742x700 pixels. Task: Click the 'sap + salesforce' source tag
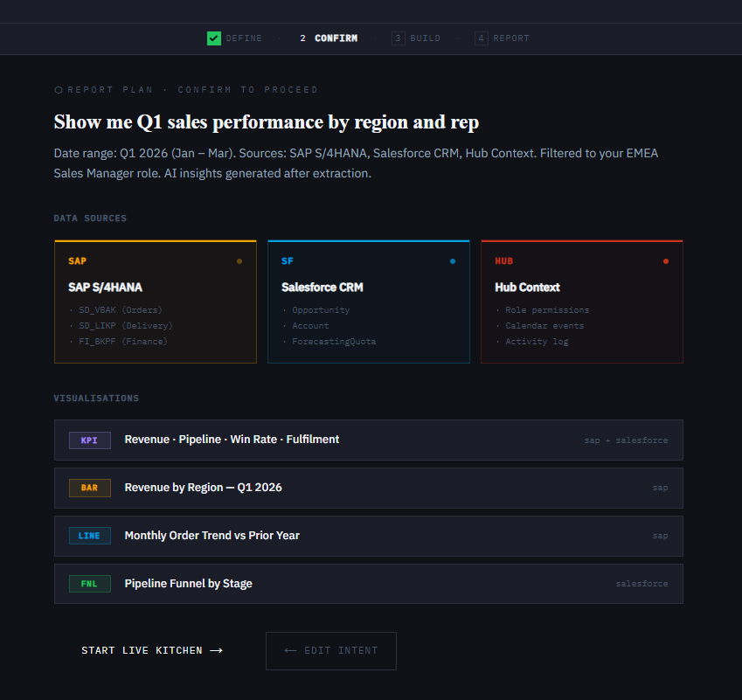pyautogui.click(x=626, y=440)
